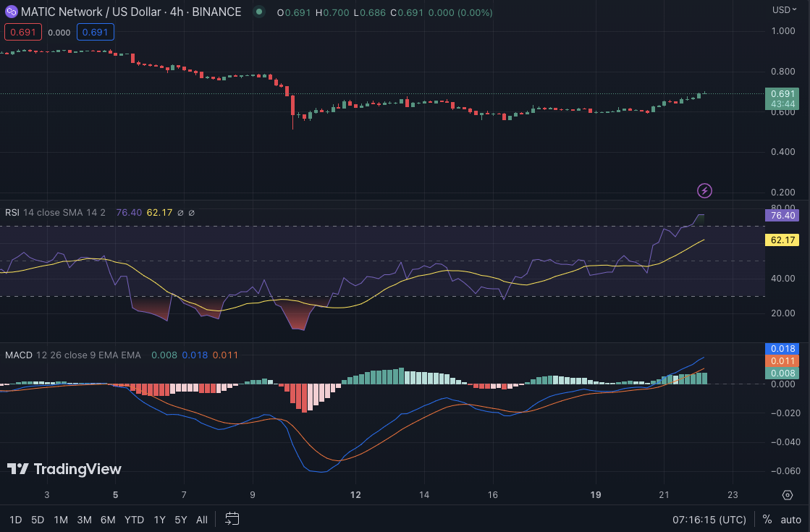Select the 5Y time range

(x=181, y=520)
